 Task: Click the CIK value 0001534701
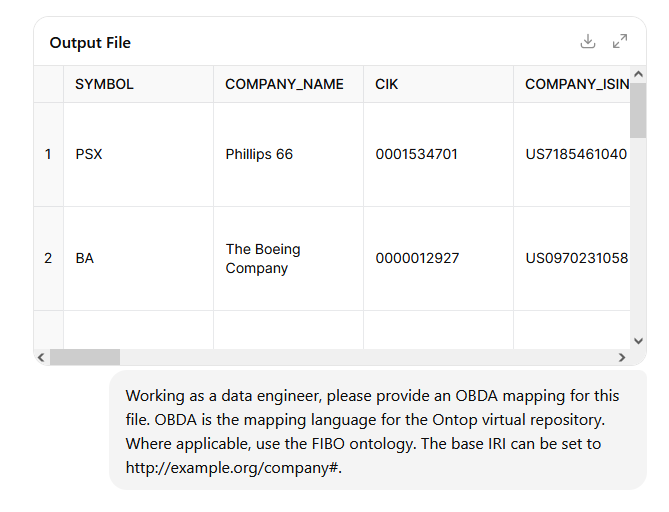pyautogui.click(x=438, y=154)
